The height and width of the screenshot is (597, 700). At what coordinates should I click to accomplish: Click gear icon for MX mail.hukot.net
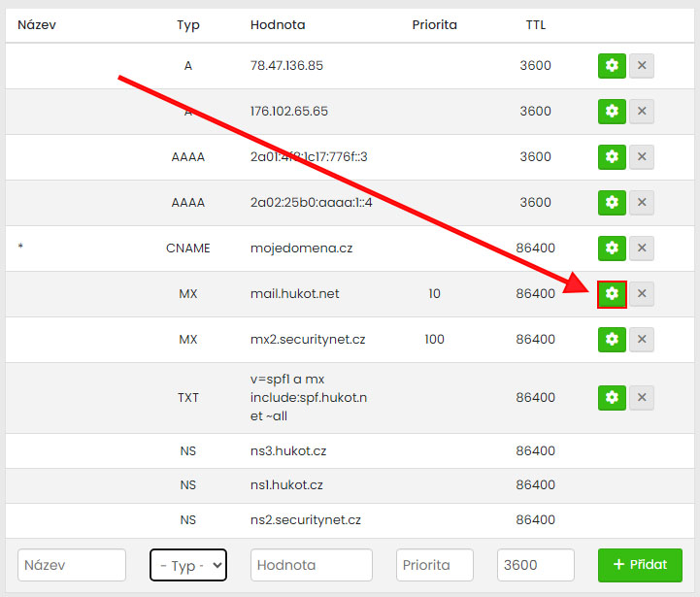(611, 294)
